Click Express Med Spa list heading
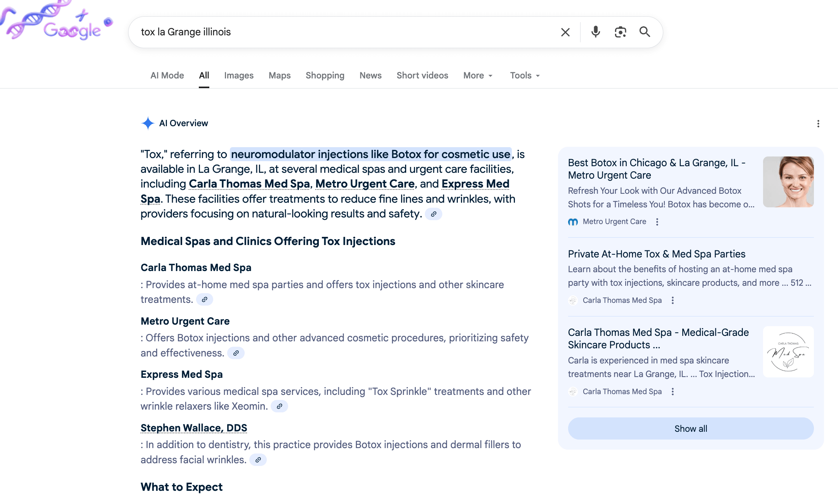The height and width of the screenshot is (504, 838). [x=181, y=374]
